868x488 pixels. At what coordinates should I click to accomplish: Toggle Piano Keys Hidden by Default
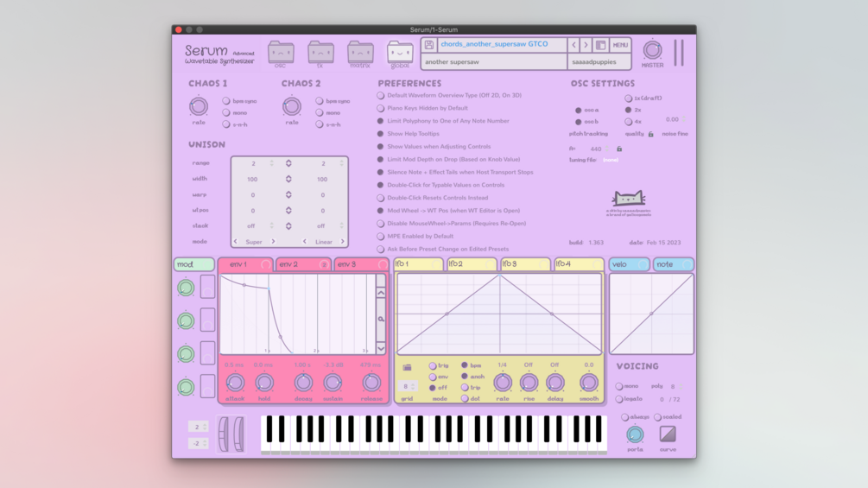[x=380, y=109]
